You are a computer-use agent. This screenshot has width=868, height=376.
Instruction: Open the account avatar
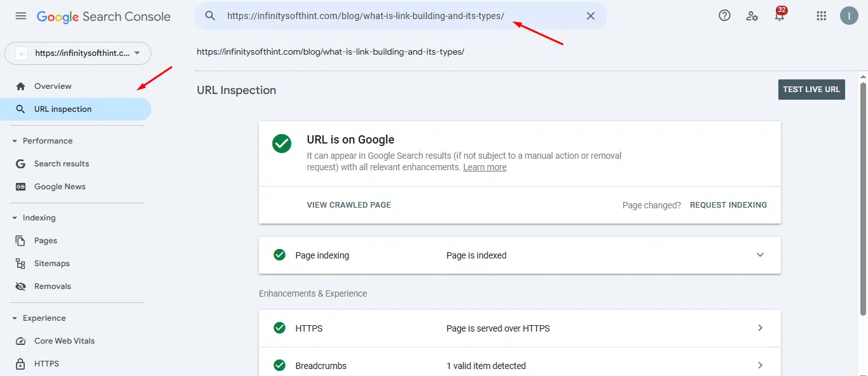[849, 16]
